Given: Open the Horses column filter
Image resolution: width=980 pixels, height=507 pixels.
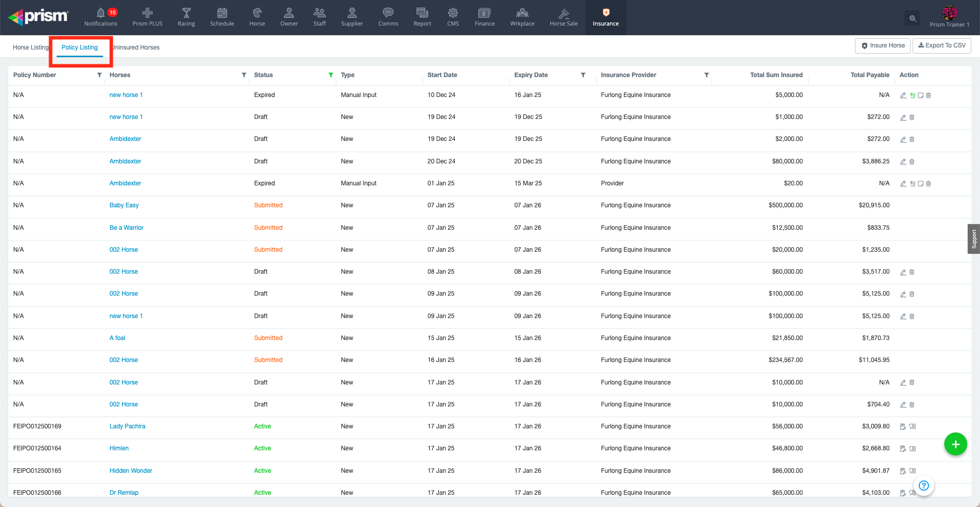Looking at the screenshot, I should tap(244, 75).
